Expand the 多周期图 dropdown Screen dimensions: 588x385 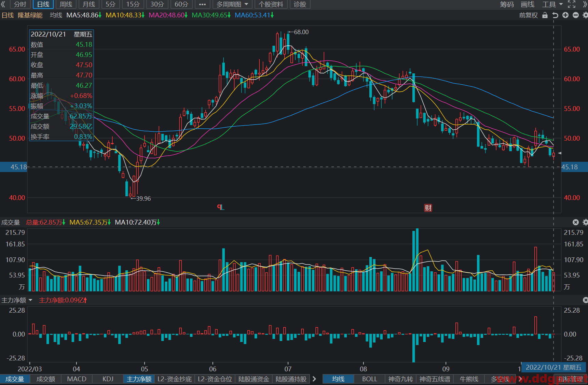[x=232, y=4]
